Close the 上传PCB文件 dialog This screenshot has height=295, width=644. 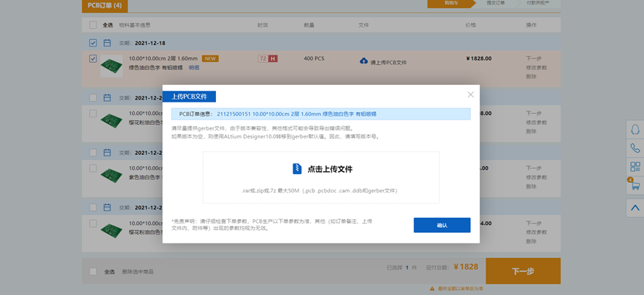tap(471, 94)
